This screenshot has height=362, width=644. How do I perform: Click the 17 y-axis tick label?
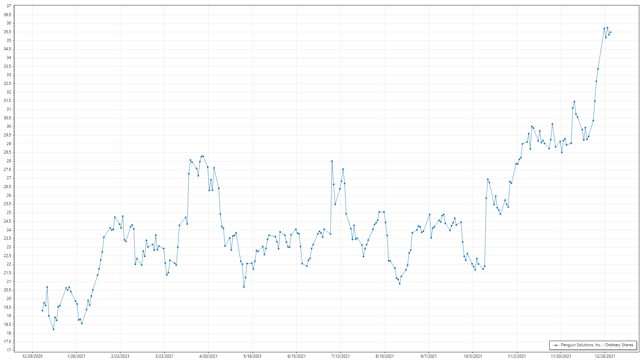9,350
